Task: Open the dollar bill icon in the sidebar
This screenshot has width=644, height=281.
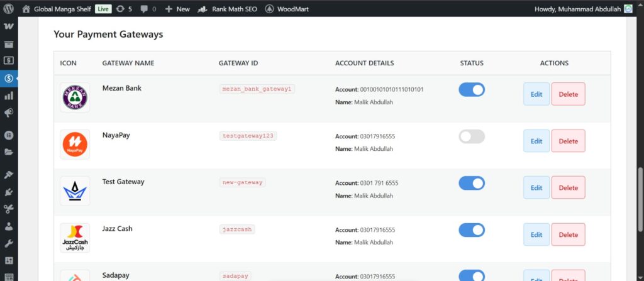Action: coord(9,60)
